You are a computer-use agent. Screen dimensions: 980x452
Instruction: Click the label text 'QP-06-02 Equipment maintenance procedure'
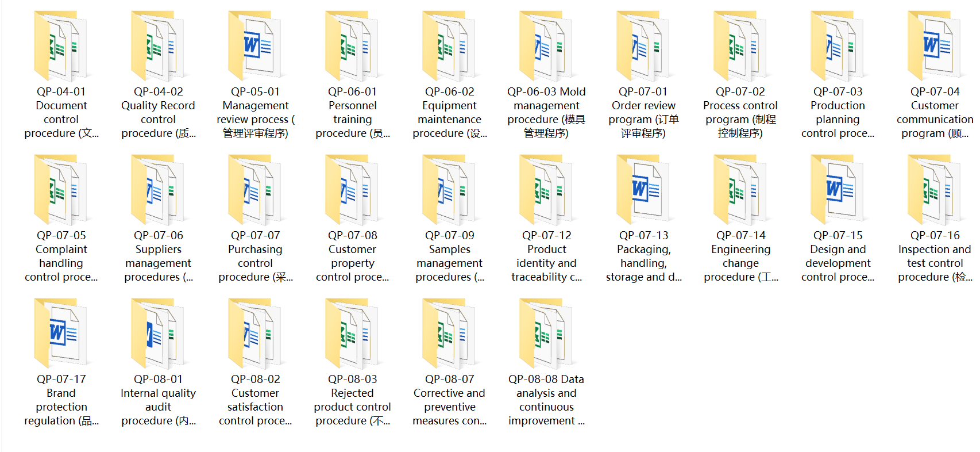pos(449,112)
